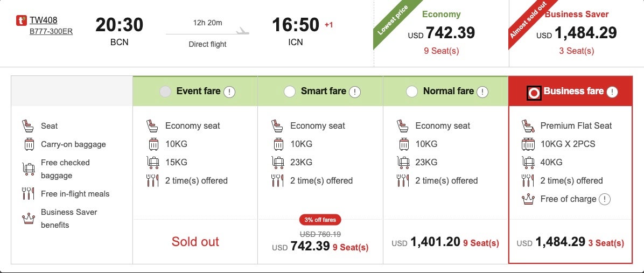This screenshot has width=644, height=273.
Task: Choose the Smart fare USD 742.39 price
Action: pyautogui.click(x=310, y=246)
